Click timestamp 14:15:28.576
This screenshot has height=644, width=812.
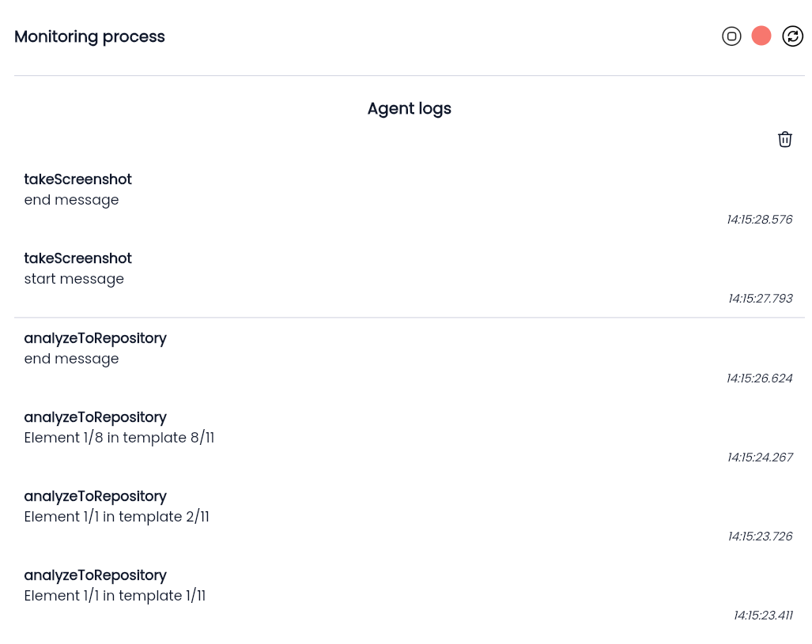point(759,220)
